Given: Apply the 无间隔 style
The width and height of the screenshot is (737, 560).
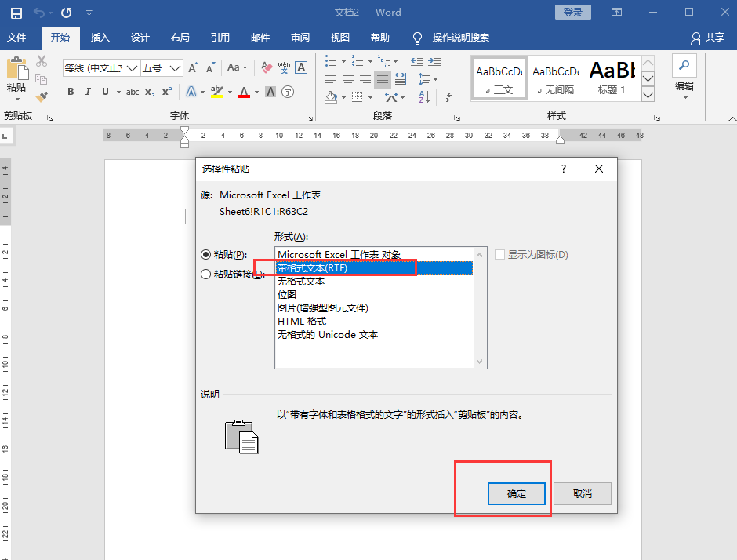Looking at the screenshot, I should pos(556,78).
